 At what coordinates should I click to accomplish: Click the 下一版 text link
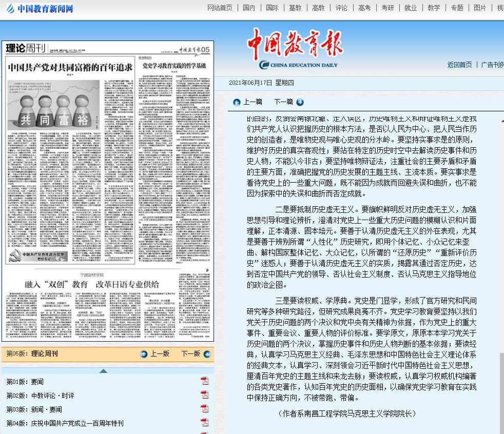tap(191, 353)
